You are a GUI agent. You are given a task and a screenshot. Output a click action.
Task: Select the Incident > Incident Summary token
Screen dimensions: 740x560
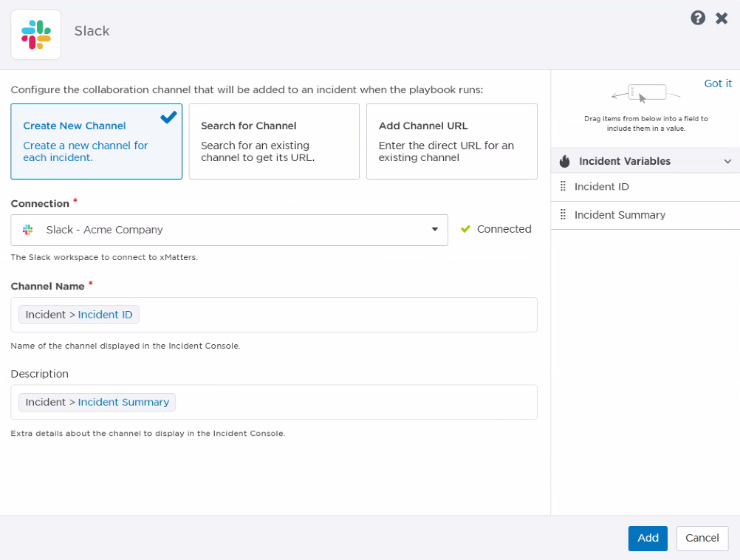pos(97,402)
